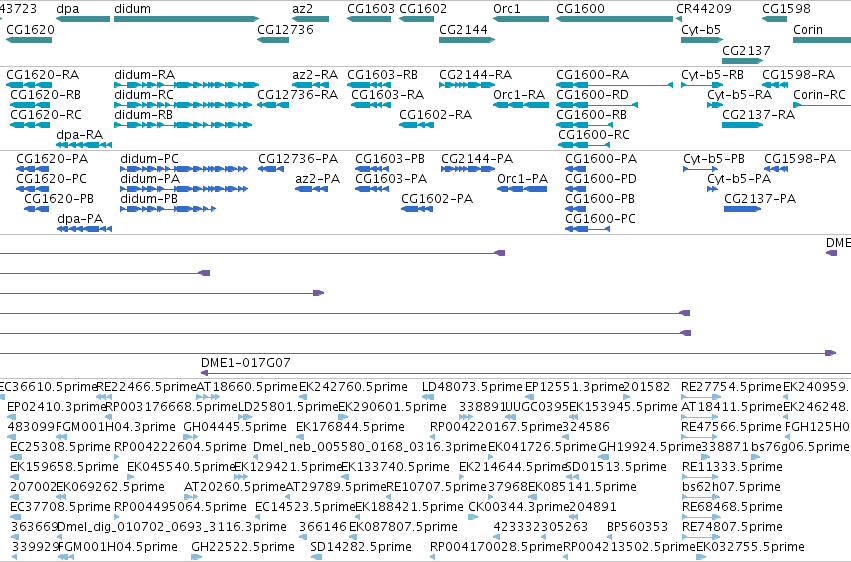This screenshot has width=851, height=562.
Task: Click the BP560353 EST label
Action: pos(637,527)
